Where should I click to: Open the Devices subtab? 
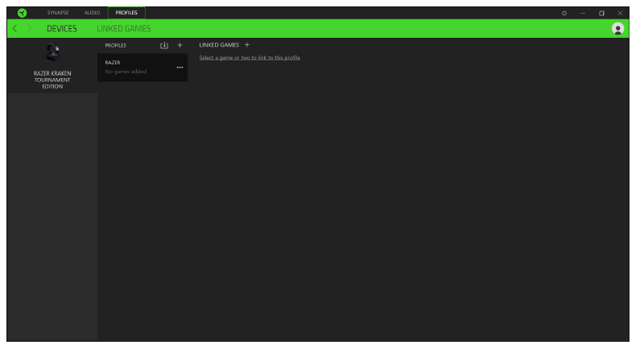pos(62,29)
